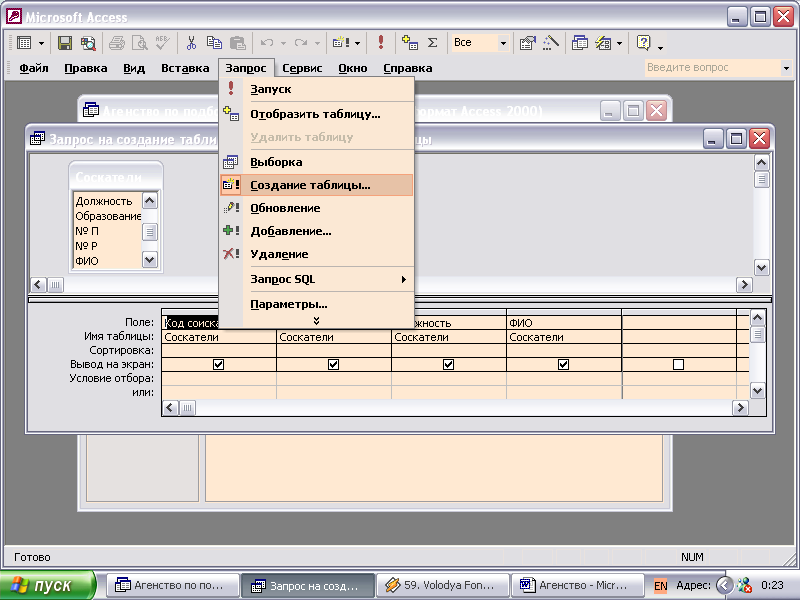The width and height of the screenshot is (800, 600).
Task: Uncheck show checkbox in ФИО column
Action: tap(563, 365)
